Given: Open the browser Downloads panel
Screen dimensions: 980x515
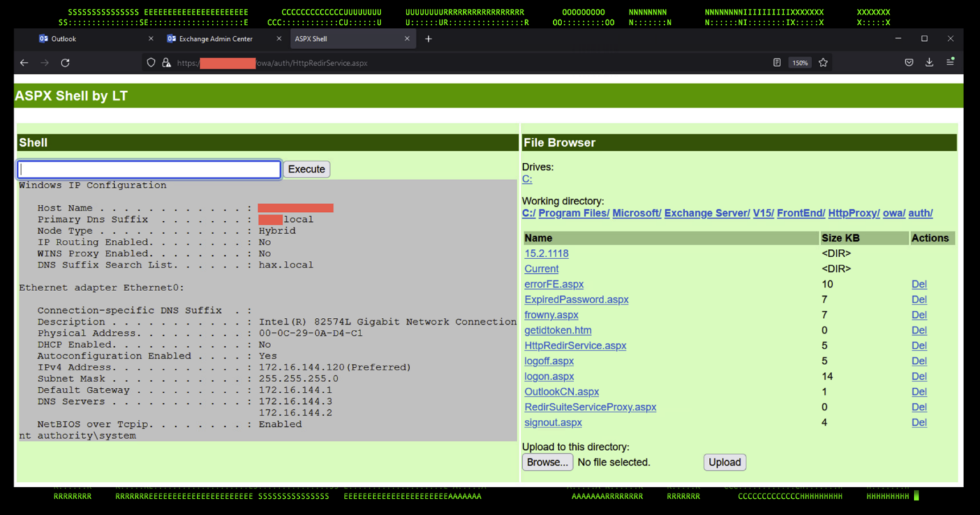Looking at the screenshot, I should click(x=930, y=63).
